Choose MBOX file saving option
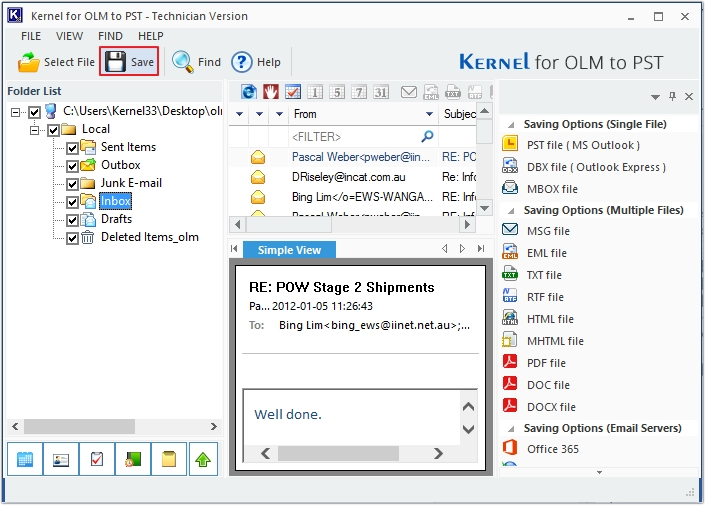The width and height of the screenshot is (706, 506). pyautogui.click(x=540, y=189)
